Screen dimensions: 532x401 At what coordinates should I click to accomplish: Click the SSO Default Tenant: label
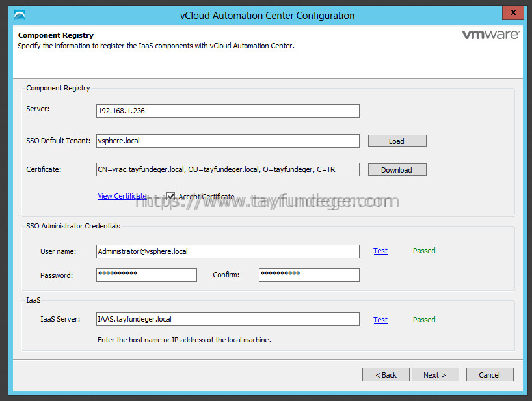point(59,141)
